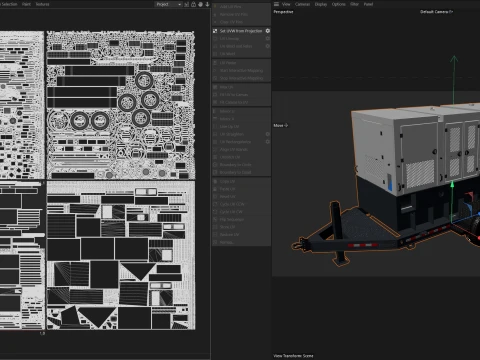Open the viewport Filter menu
Image resolution: width=480 pixels, height=360 pixels.
(x=354, y=4)
